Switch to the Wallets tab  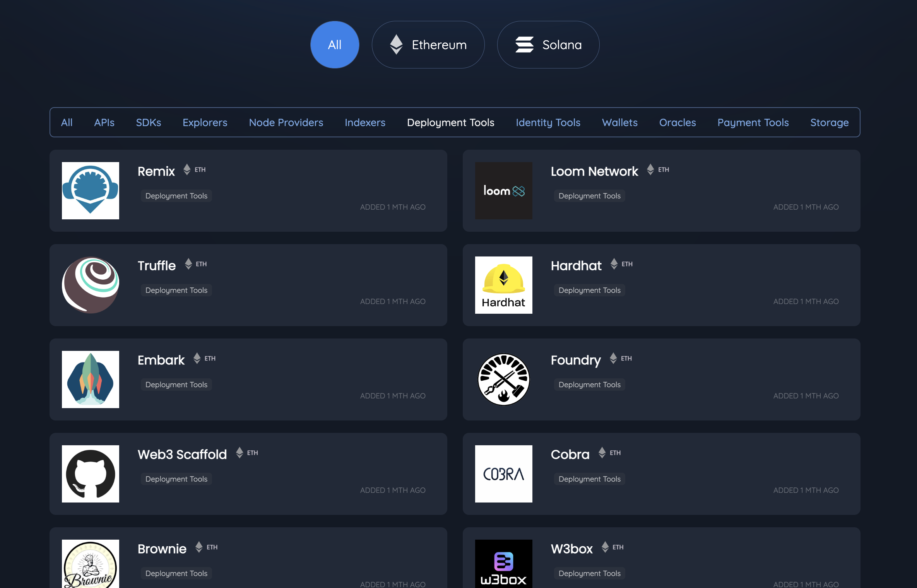pyautogui.click(x=620, y=123)
